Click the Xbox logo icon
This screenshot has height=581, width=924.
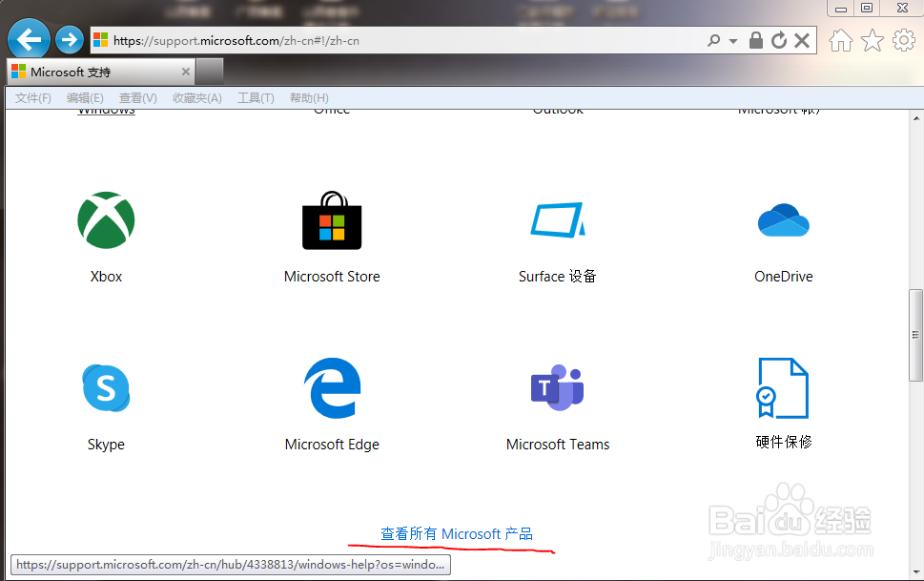[x=106, y=220]
